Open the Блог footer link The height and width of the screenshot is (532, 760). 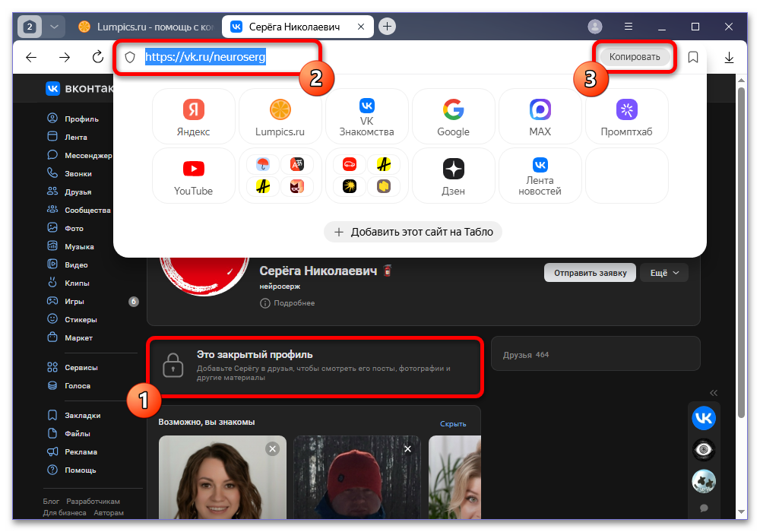click(x=51, y=502)
